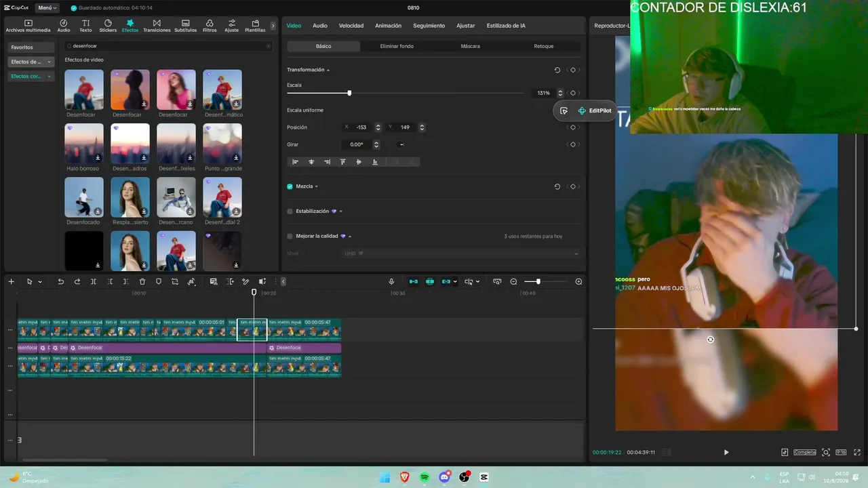This screenshot has width=868, height=488.
Task: Toggle main track magnet in timeline toolbar
Action: (x=413, y=281)
